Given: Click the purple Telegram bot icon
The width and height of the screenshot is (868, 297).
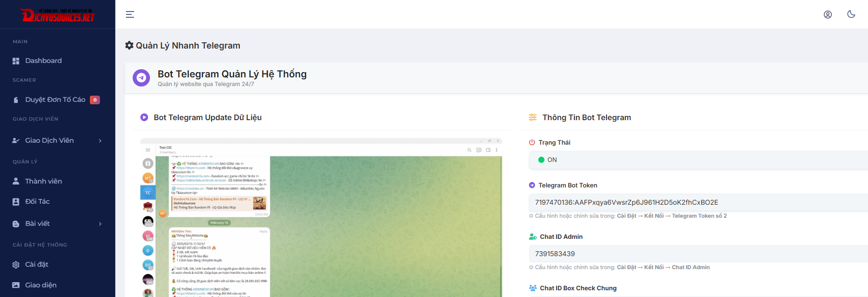Looking at the screenshot, I should [141, 78].
